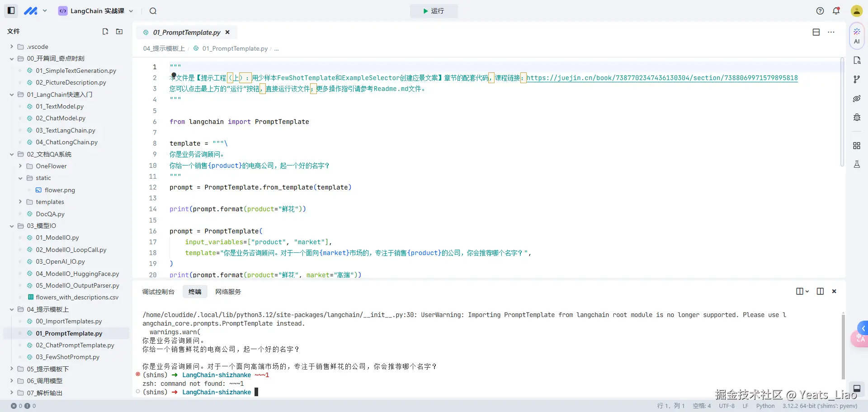Click the 运行 button to run the file
This screenshot has height=412, width=868.
pos(433,11)
